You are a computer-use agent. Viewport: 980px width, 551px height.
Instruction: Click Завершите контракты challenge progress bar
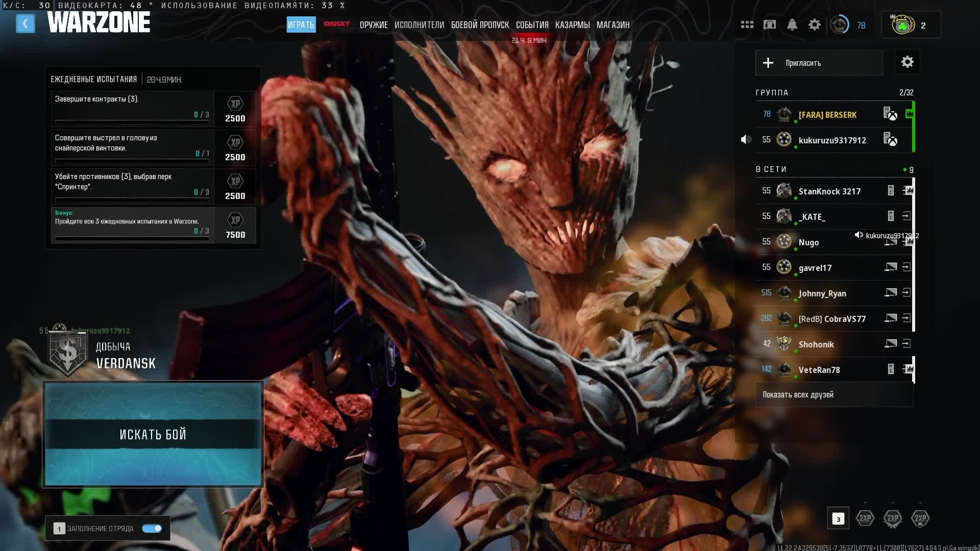pos(132,122)
